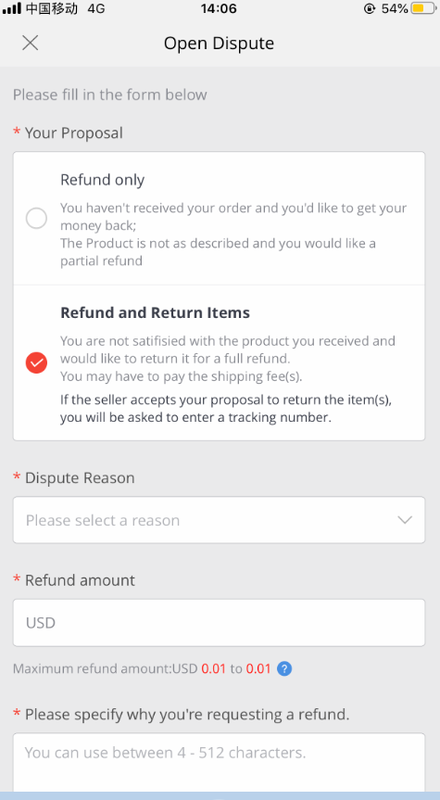Tap the rotation lock icon in status bar
Image resolution: width=440 pixels, height=800 pixels.
tap(370, 9)
